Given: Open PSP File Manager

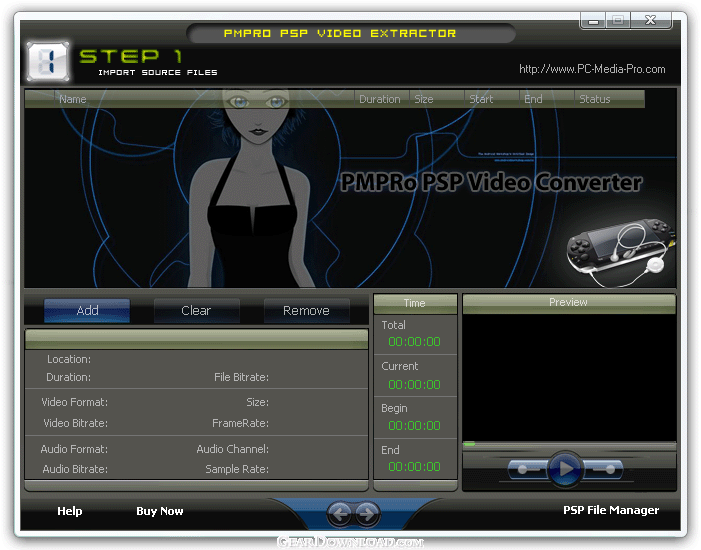Looking at the screenshot, I should (611, 510).
